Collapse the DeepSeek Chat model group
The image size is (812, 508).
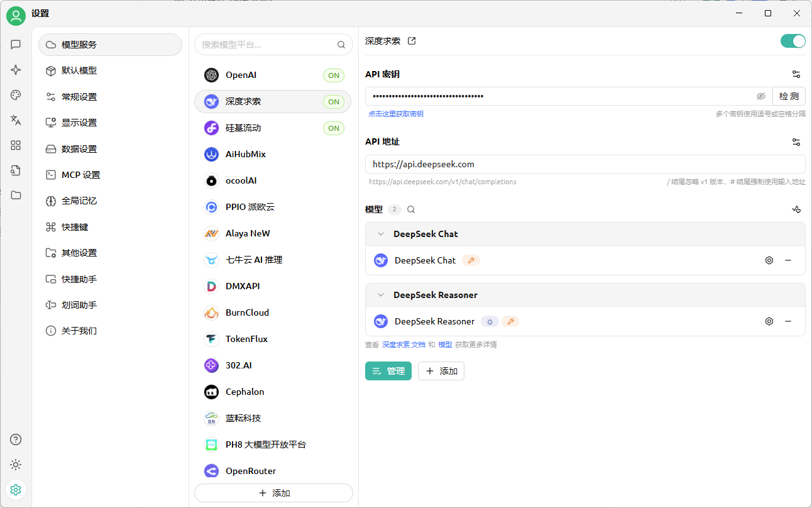pyautogui.click(x=380, y=234)
